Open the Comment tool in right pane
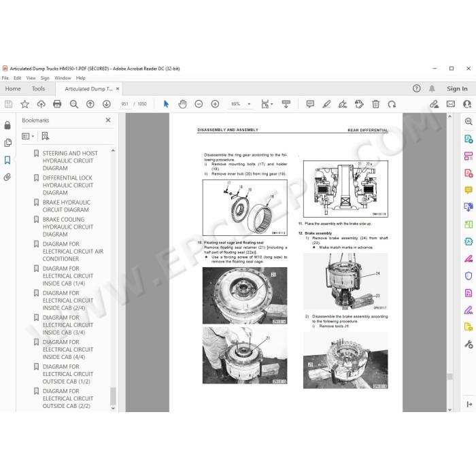 coord(469,190)
